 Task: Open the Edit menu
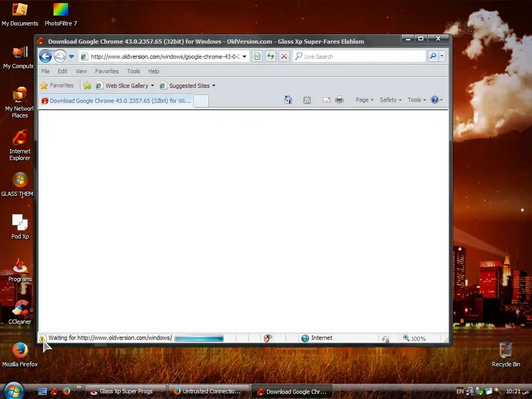tap(62, 71)
